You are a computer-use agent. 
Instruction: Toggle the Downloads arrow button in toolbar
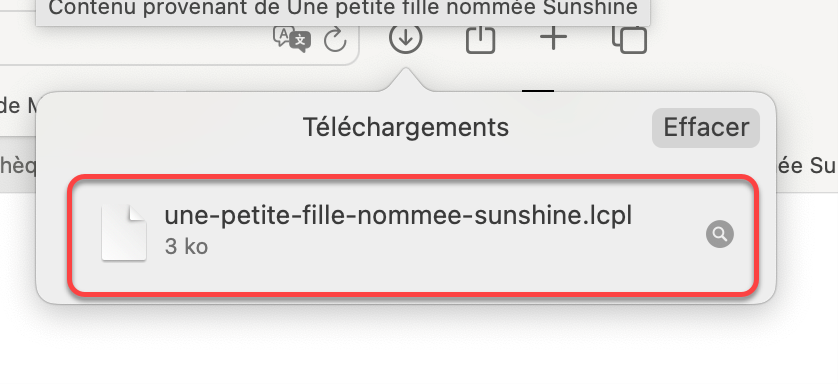click(406, 38)
